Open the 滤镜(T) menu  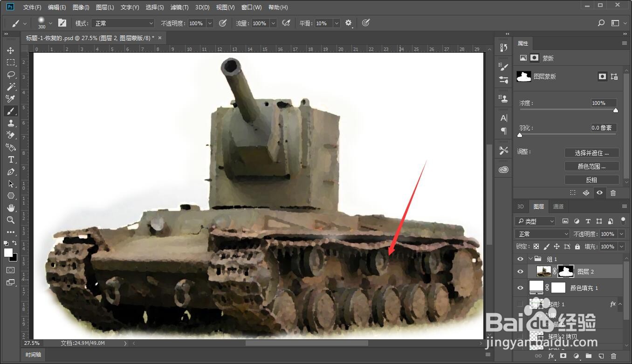[179, 7]
